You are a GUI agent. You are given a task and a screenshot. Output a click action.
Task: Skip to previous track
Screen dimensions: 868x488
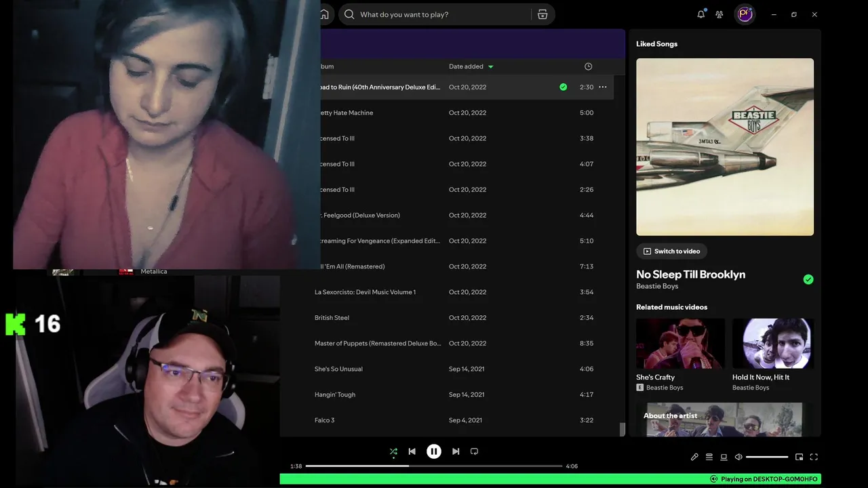click(x=412, y=451)
